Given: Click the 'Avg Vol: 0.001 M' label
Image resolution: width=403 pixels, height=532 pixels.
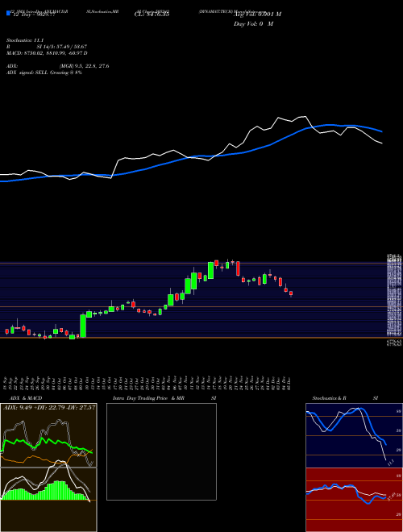Looking at the screenshot, I should click(257, 15).
